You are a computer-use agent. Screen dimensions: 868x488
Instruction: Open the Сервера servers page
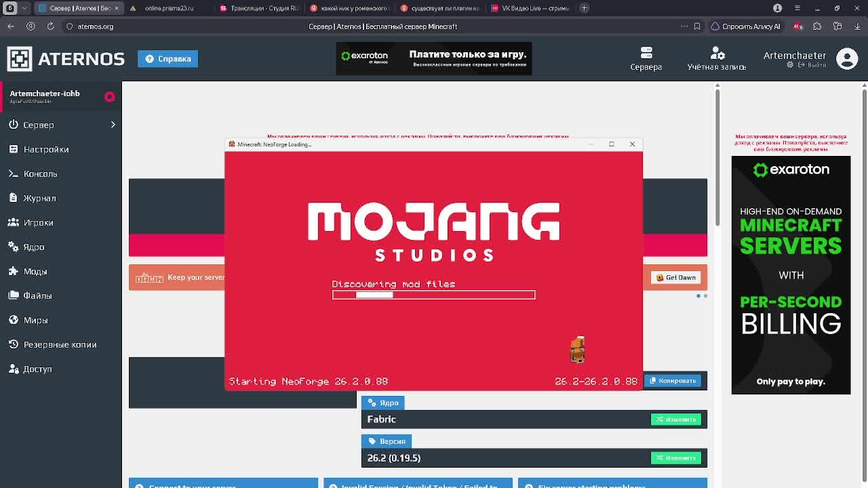coord(646,58)
